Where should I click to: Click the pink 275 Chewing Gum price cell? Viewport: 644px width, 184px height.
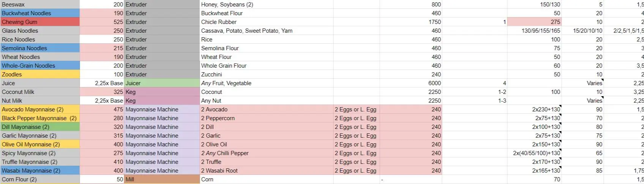click(534, 22)
